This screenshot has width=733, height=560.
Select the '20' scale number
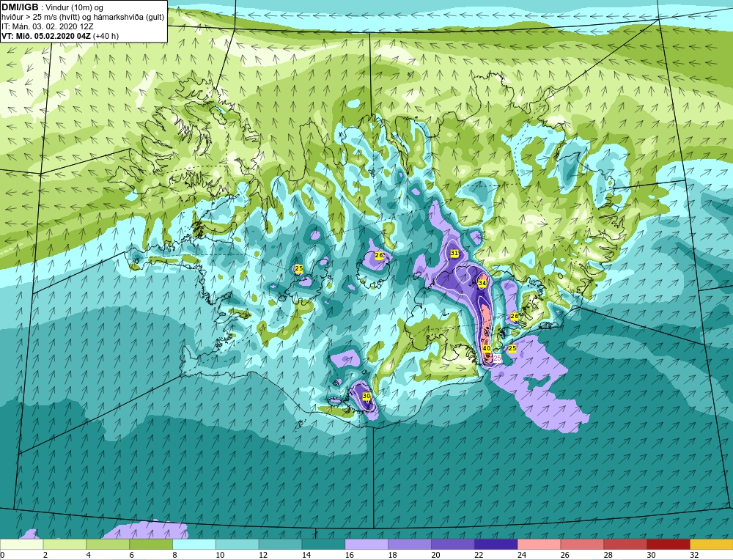[435, 555]
